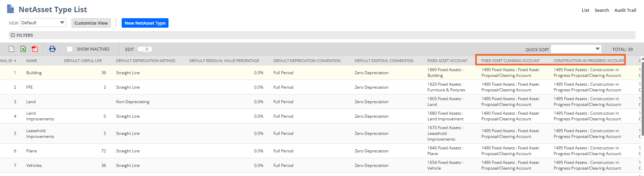Click 1640 Fixed Assets : Plane account

pos(445,151)
